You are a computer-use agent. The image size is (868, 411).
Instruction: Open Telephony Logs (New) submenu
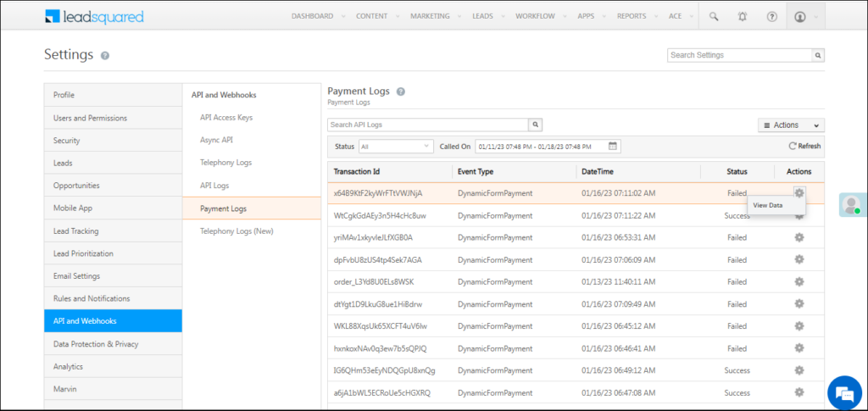236,231
